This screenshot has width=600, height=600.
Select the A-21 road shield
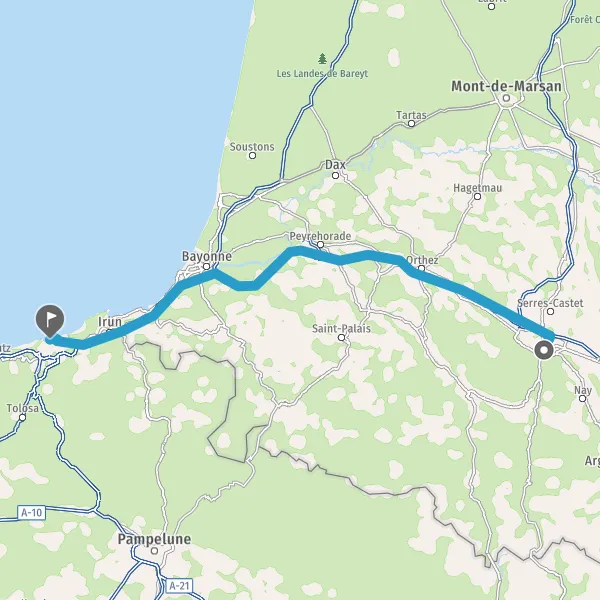point(179,585)
